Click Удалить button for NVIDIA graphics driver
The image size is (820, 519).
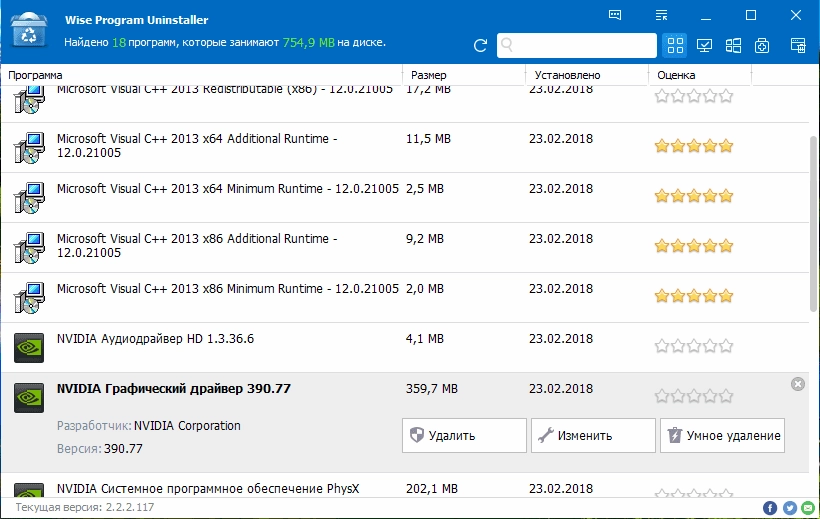coord(464,435)
